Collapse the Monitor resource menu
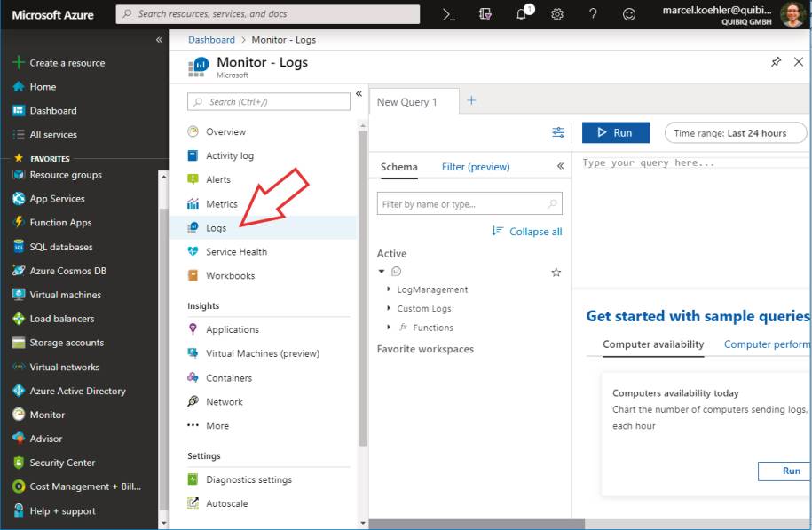Image resolution: width=812 pixels, height=530 pixels. 359,93
